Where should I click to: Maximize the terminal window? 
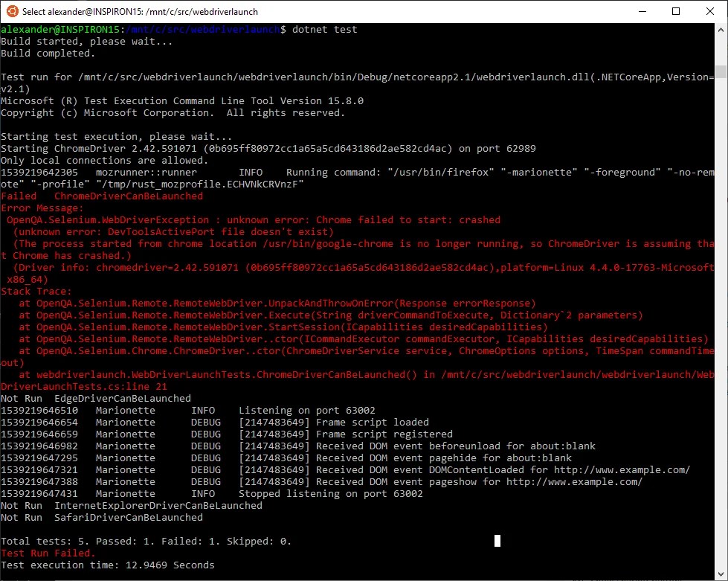(676, 11)
